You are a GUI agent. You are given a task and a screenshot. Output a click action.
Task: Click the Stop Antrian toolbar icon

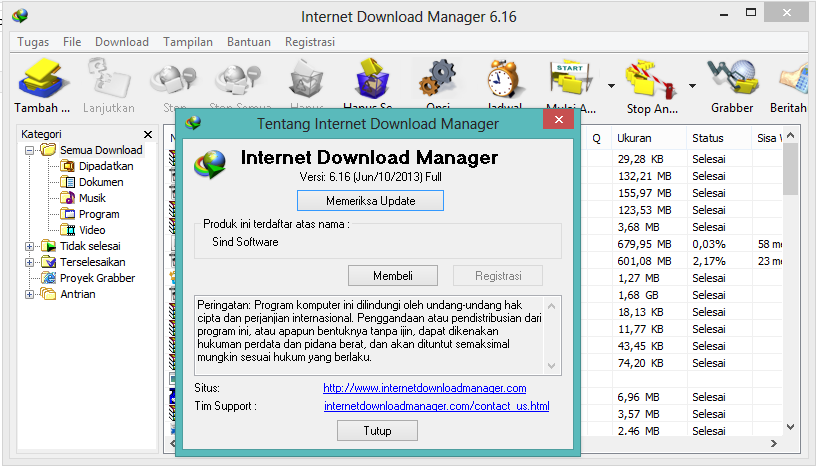coord(652,80)
